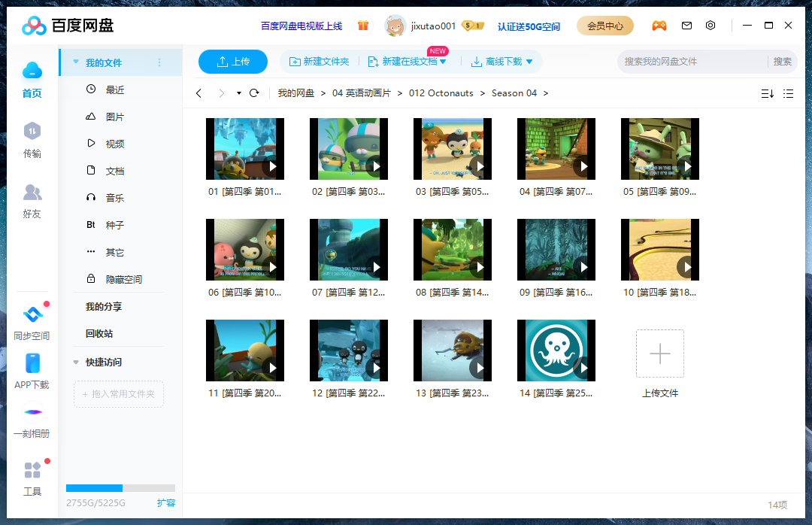Viewport: 812px width, 525px height.
Task: Open navigation history dropdown arrow
Action: [239, 93]
